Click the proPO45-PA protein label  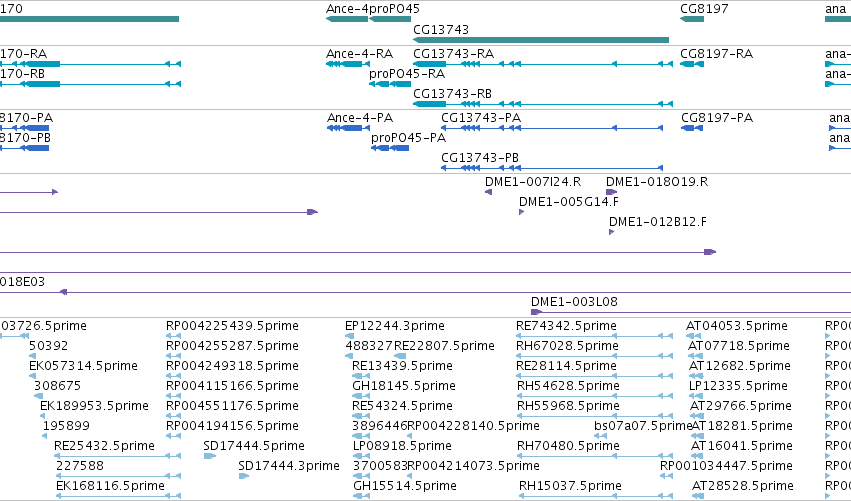coord(409,138)
